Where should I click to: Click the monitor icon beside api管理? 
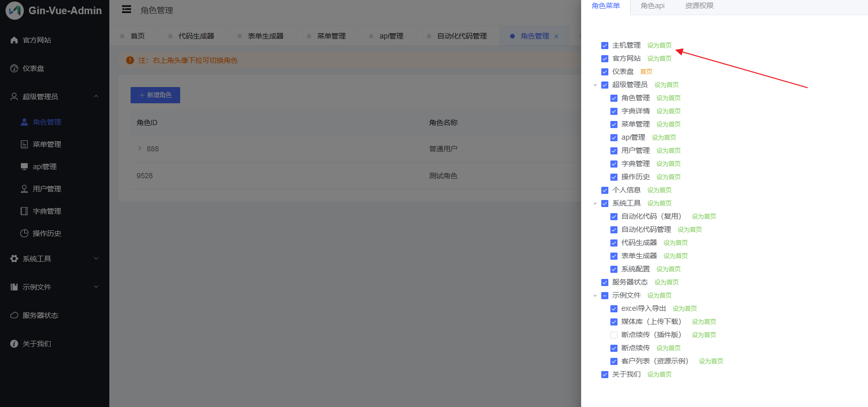pos(24,167)
